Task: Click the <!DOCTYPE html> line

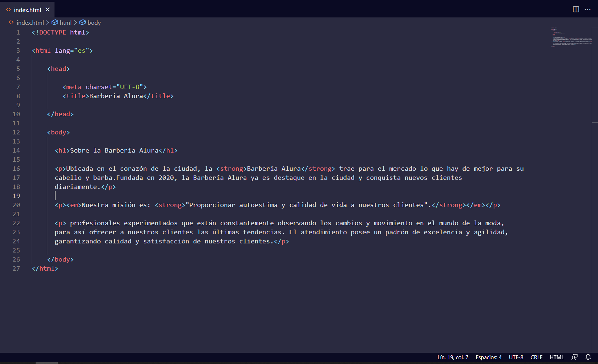Action: click(x=60, y=32)
